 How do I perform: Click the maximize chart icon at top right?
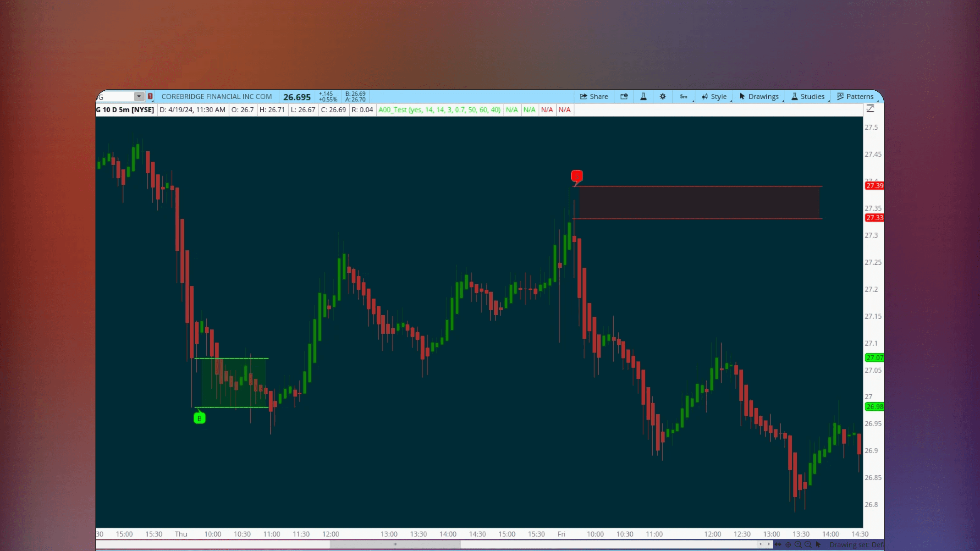tap(871, 108)
